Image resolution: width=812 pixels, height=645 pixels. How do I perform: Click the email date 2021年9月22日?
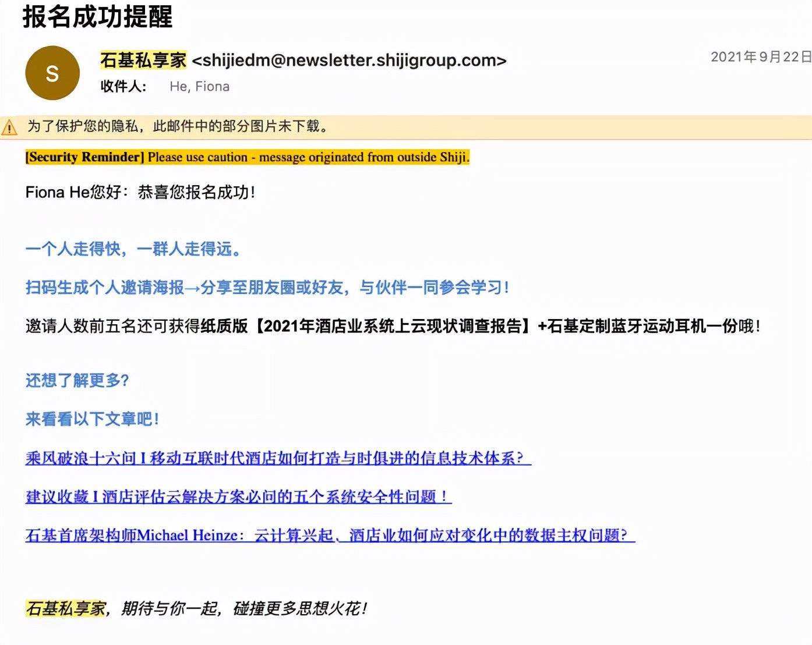[761, 56]
